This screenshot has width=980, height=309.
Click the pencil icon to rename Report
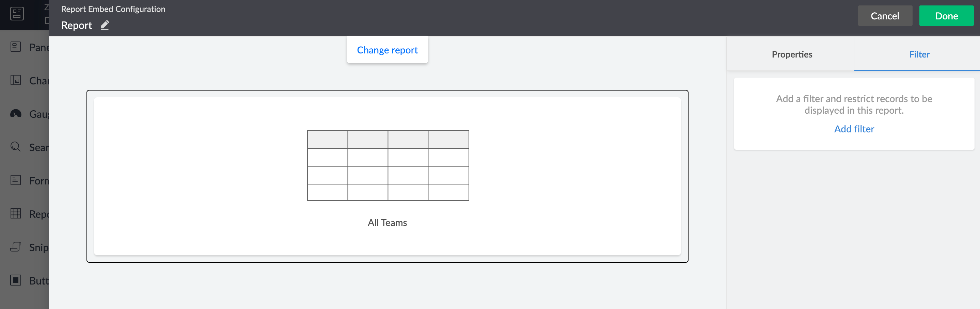tap(105, 25)
